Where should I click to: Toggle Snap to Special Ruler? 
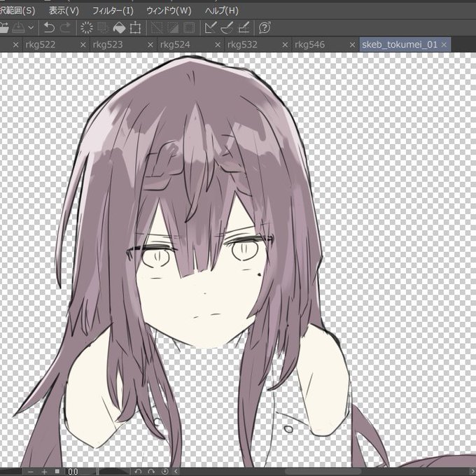click(x=227, y=28)
